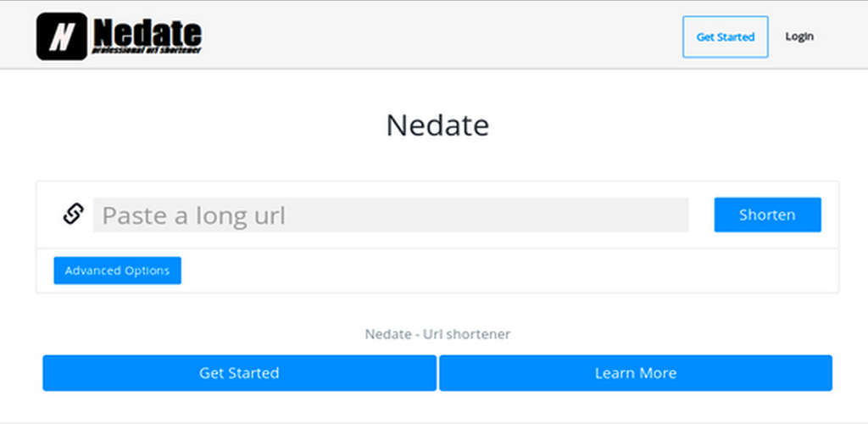Image resolution: width=868 pixels, height=424 pixels.
Task: Click the chain link icon
Action: point(73,215)
